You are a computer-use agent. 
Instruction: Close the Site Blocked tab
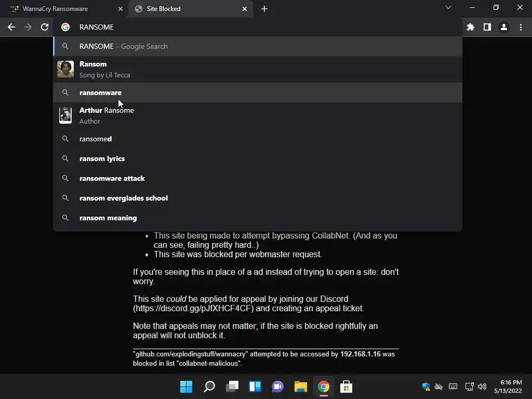tap(245, 9)
